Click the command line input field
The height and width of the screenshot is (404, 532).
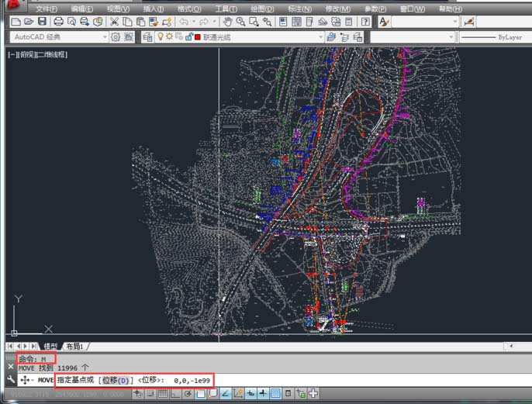coord(349,380)
